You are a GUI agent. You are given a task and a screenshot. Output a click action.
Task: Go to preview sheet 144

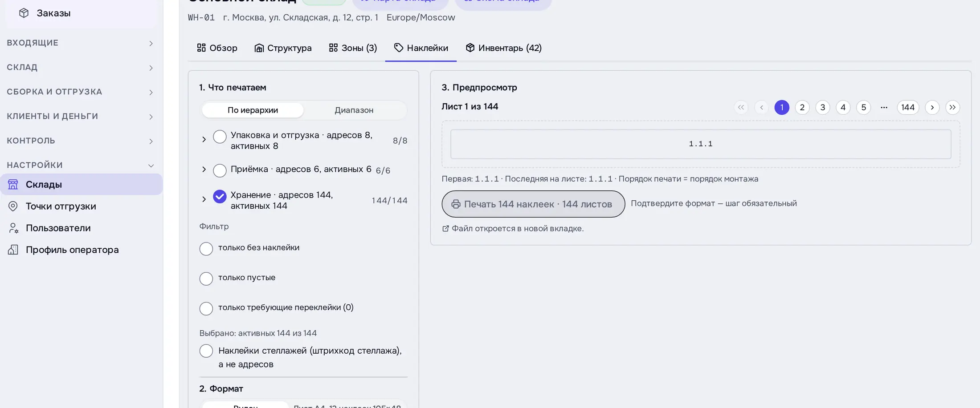[908, 107]
